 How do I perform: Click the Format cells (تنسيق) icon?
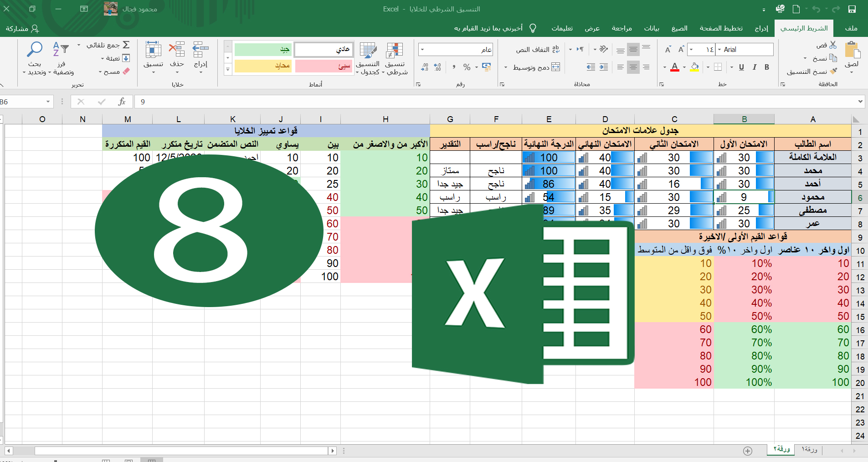[153, 49]
